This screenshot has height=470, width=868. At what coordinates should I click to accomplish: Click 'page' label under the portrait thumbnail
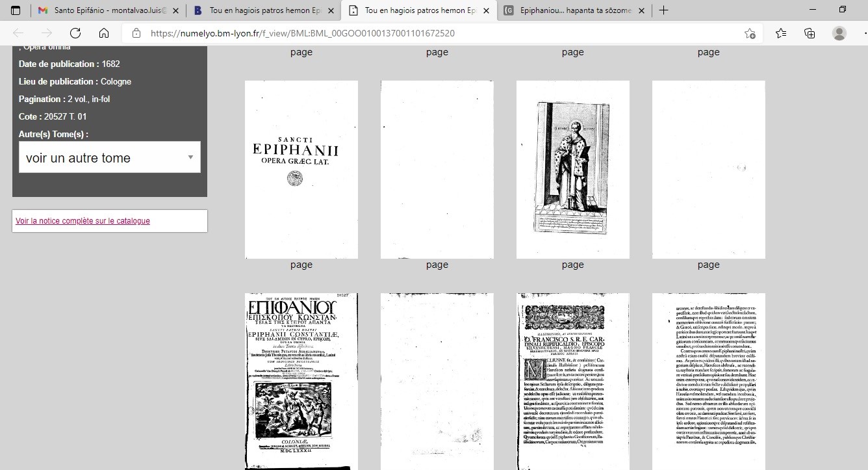[x=572, y=265]
